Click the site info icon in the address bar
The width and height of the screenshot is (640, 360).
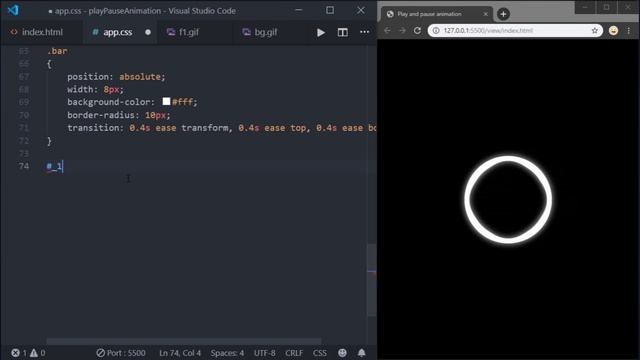436,31
